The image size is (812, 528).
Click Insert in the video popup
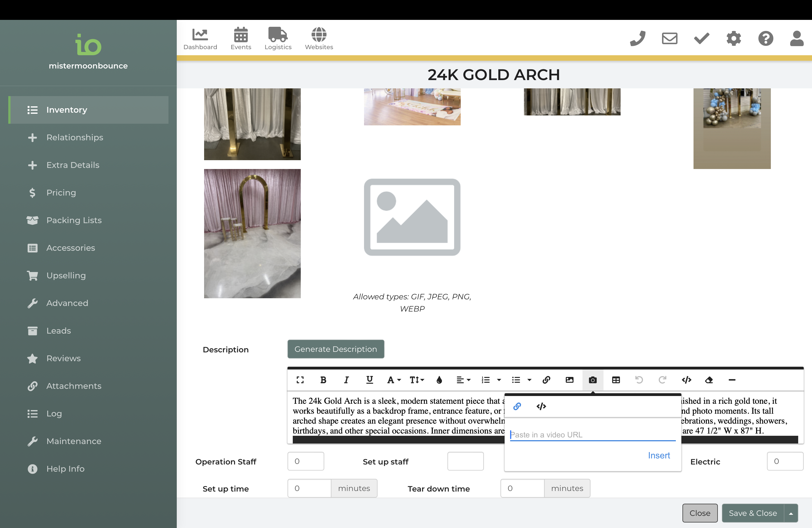click(x=658, y=455)
